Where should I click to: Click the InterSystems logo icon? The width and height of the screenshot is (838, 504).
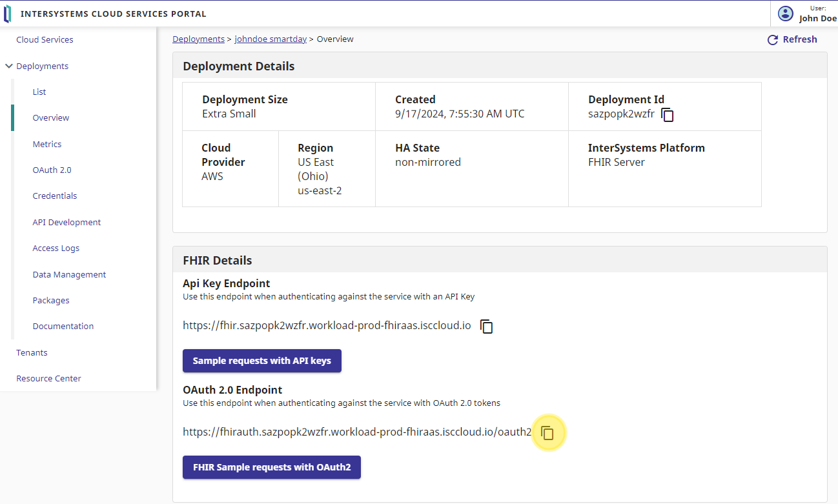point(8,14)
